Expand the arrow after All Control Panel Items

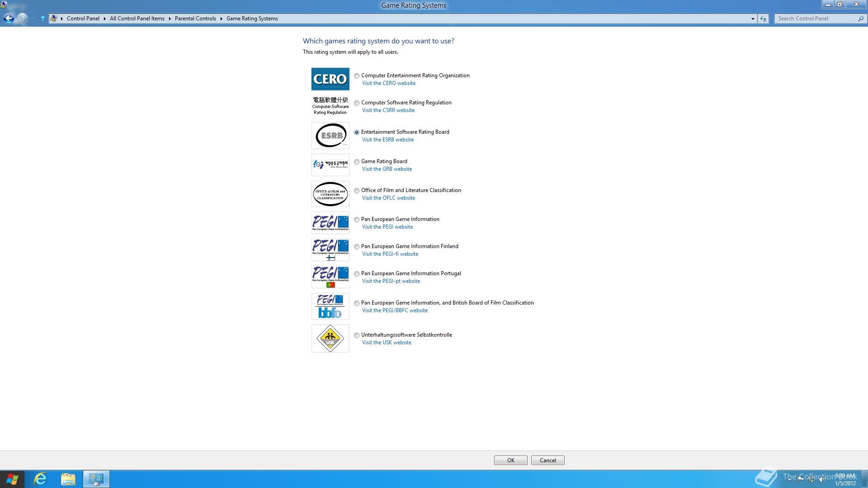click(x=170, y=19)
